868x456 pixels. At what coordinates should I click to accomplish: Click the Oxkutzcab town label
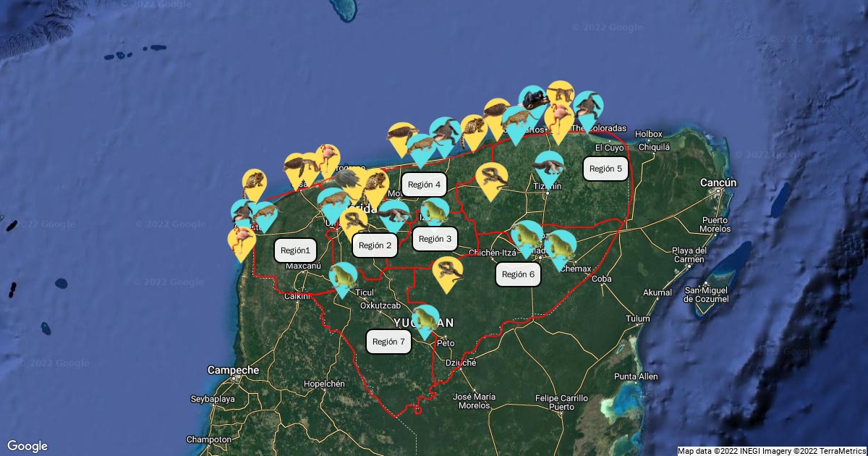[x=380, y=305]
